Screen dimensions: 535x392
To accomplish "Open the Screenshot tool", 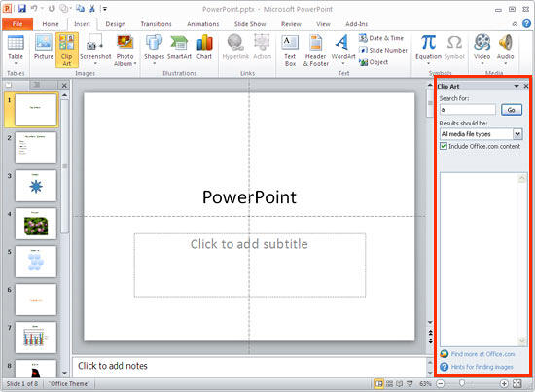I will pyautogui.click(x=95, y=50).
